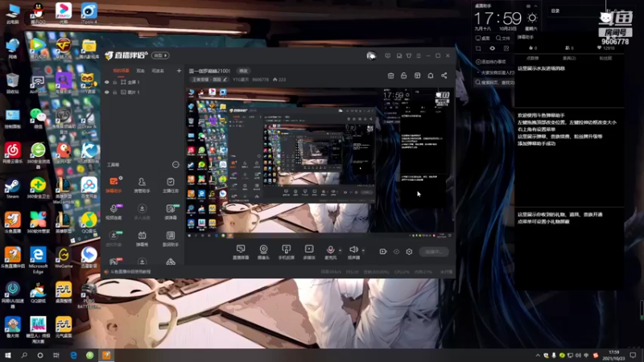Click the stream preview canvas
Image resolution: width=644 pixels, height=362 pixels.
pyautogui.click(x=320, y=163)
